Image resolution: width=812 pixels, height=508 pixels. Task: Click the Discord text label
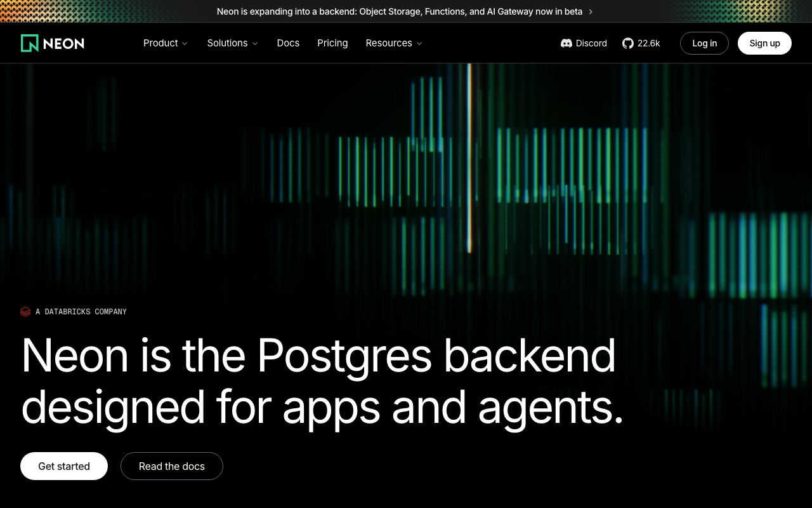coord(591,43)
